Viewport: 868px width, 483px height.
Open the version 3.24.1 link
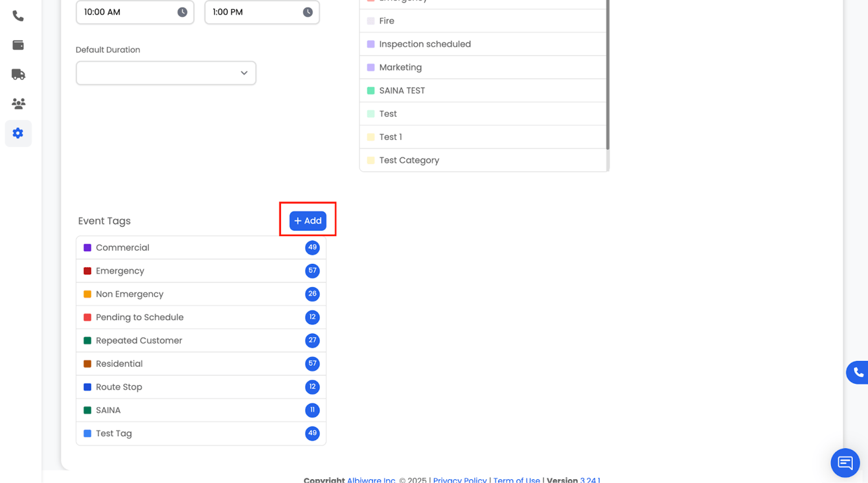[x=590, y=480]
